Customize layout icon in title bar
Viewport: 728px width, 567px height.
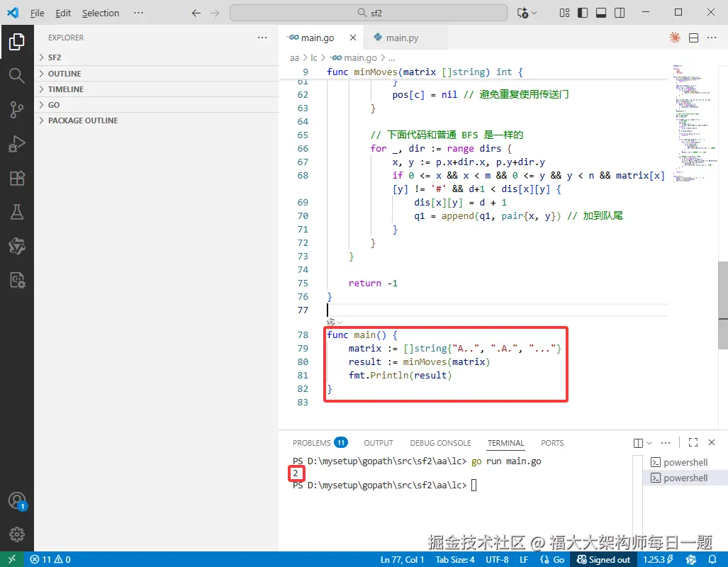[564, 13]
